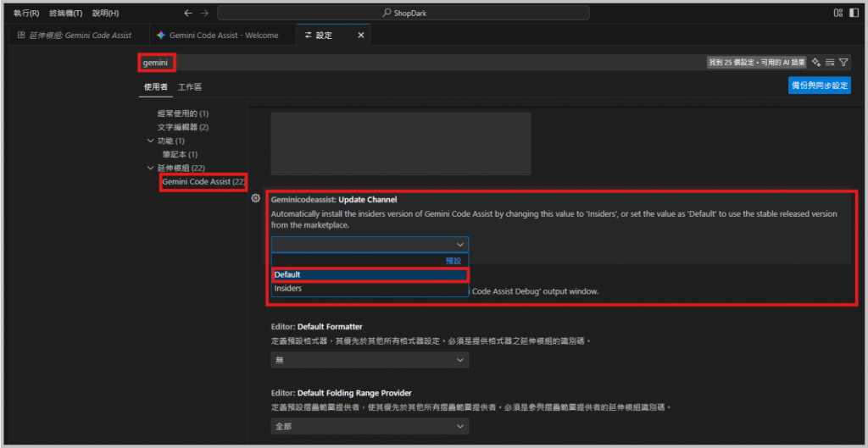Open the 終端機(T) menu
Viewport: 868px width, 448px height.
pos(66,13)
